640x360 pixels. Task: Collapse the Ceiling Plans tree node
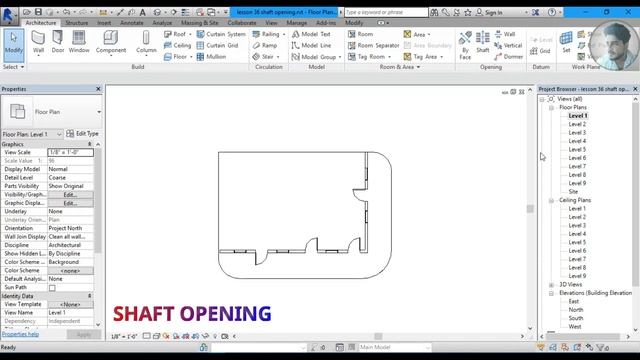(551, 200)
